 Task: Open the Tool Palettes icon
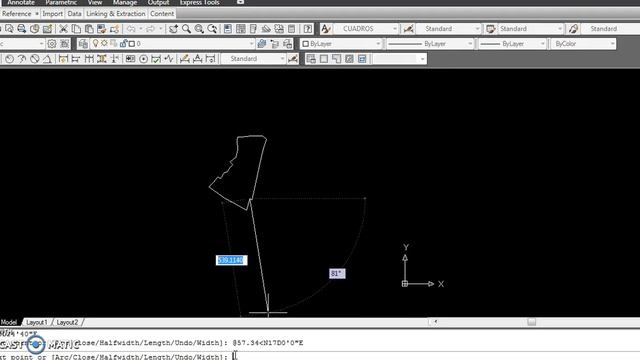253,29
